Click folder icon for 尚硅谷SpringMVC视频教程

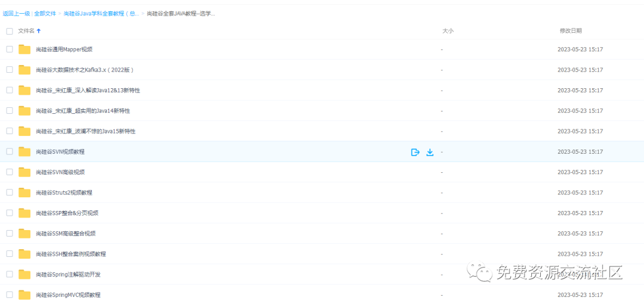tap(24, 295)
